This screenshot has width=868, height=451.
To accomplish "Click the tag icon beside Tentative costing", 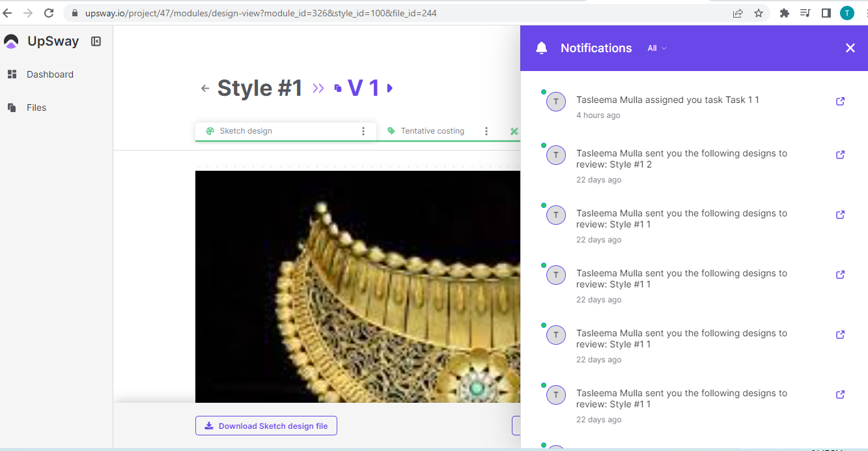I will coord(391,130).
